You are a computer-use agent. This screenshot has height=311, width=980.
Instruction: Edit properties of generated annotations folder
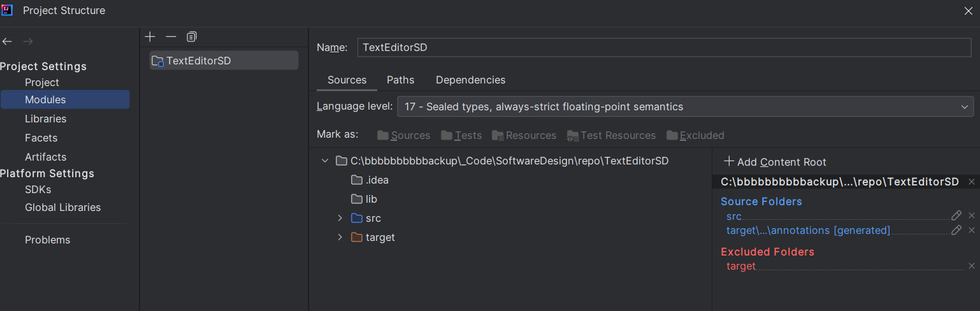pos(956,230)
